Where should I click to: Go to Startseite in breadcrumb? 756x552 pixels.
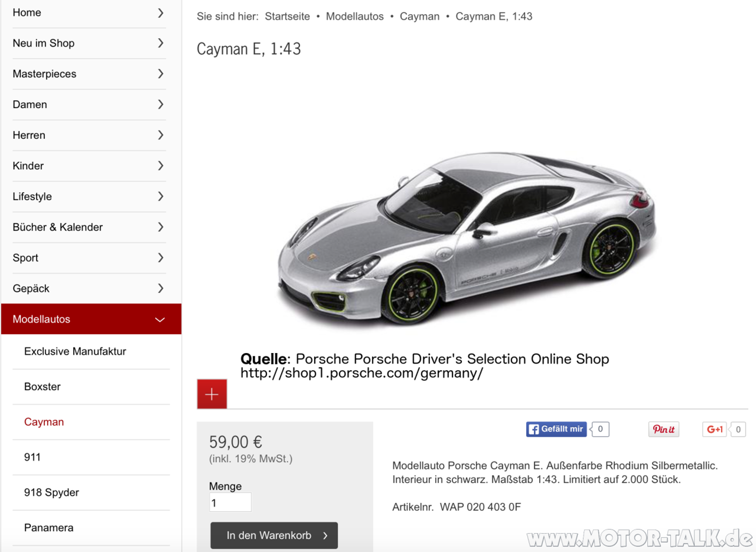(287, 17)
